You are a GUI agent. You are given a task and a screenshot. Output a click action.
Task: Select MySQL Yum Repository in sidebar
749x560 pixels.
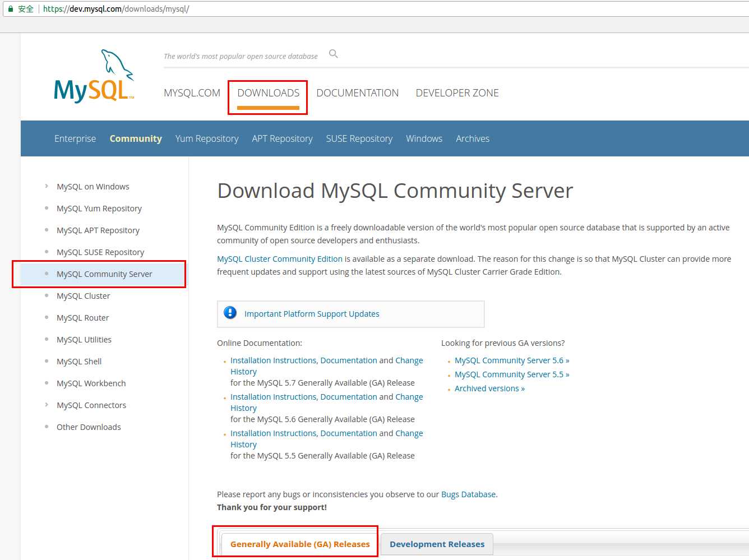pos(99,209)
